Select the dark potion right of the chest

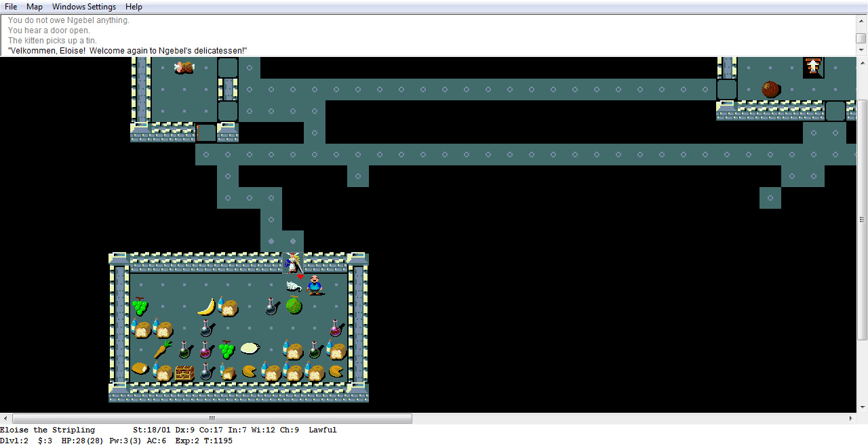[206, 371]
